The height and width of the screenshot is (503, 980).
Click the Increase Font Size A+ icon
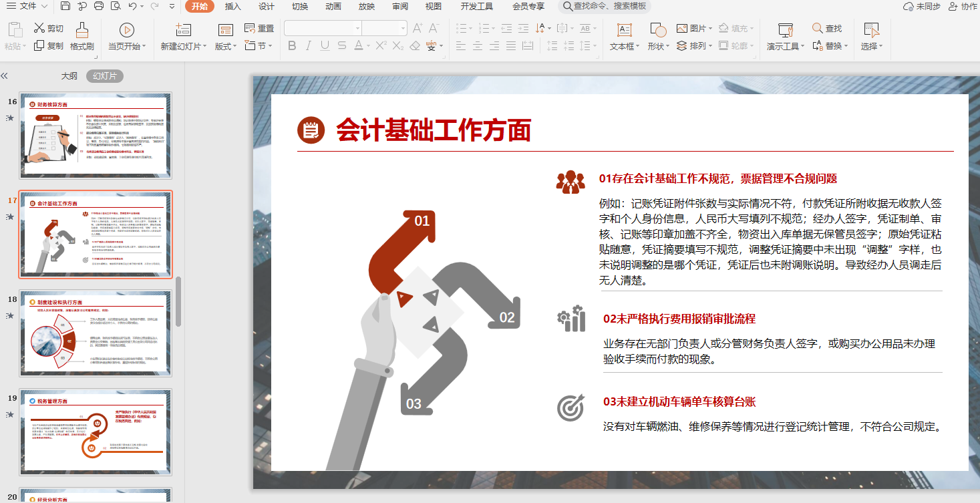click(x=418, y=29)
